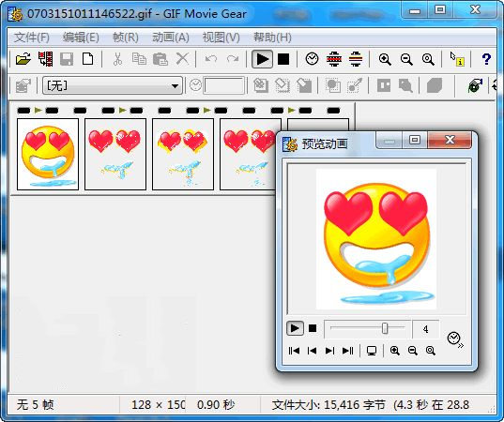This screenshot has height=422, width=504.
Task: Stop animation in the preview window
Action: (313, 328)
